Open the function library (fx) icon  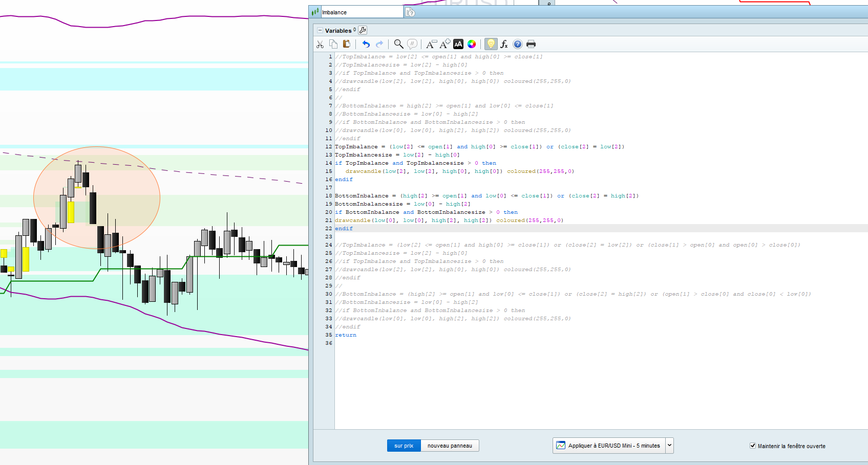pyautogui.click(x=504, y=45)
